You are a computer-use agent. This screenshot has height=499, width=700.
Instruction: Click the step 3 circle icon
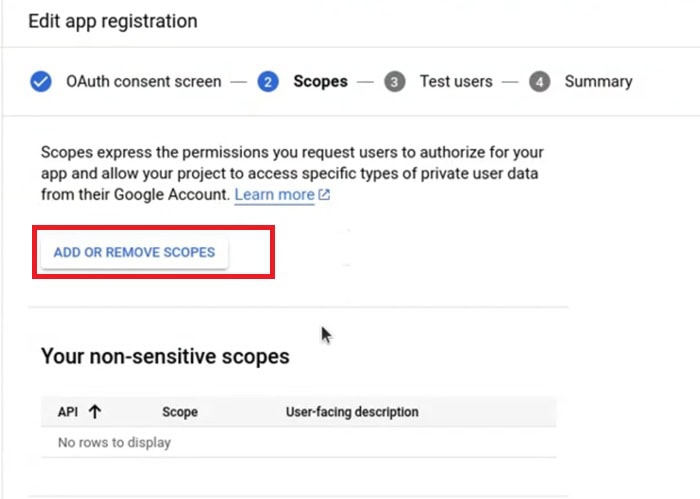pos(395,82)
